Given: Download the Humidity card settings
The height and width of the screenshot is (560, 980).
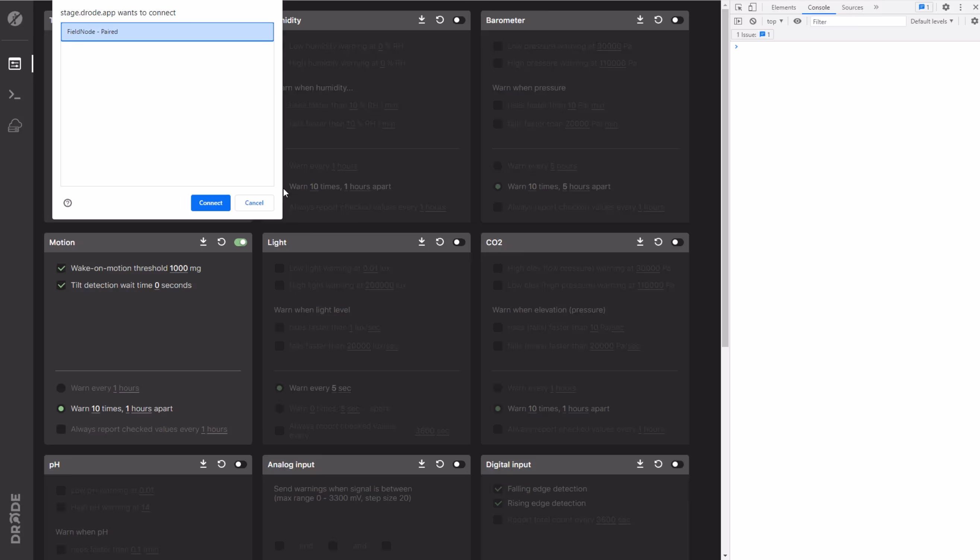Looking at the screenshot, I should click(422, 20).
